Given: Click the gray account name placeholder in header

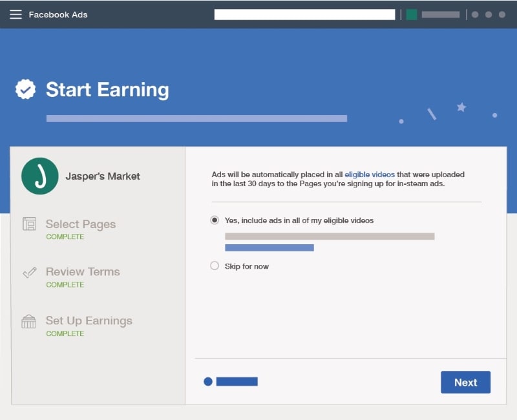Looking at the screenshot, I should coord(441,14).
